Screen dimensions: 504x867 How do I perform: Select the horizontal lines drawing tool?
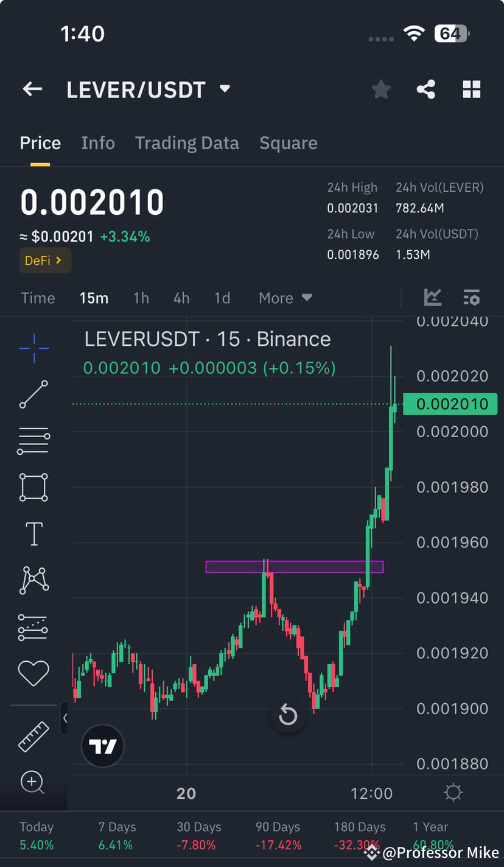[33, 441]
